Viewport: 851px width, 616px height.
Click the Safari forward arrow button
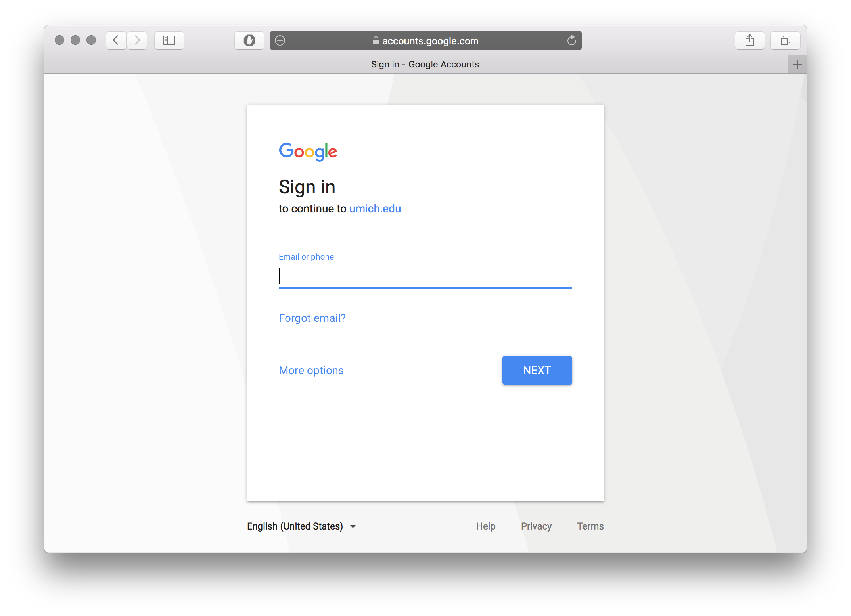[x=137, y=40]
